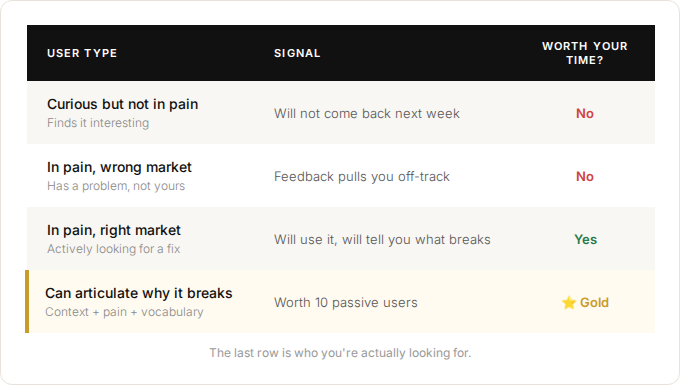Click the gold star icon
Image resolution: width=680 pixels, height=385 pixels.
pos(569,302)
